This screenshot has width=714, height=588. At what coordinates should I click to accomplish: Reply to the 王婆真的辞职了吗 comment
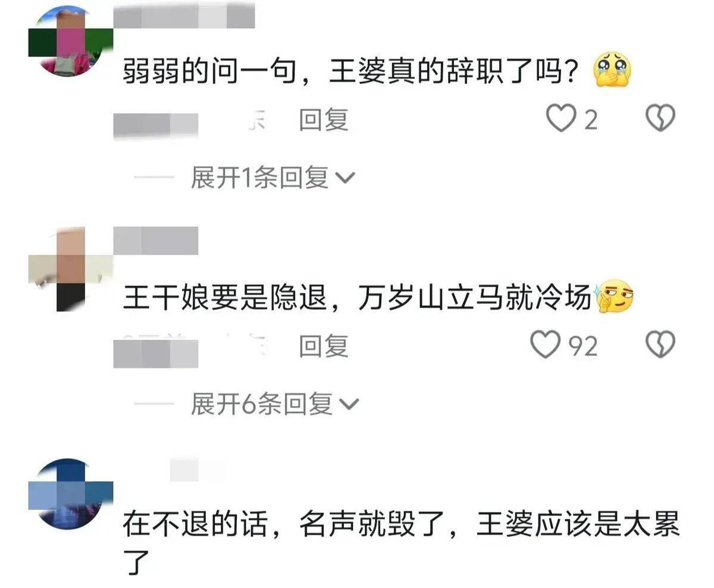click(x=323, y=120)
